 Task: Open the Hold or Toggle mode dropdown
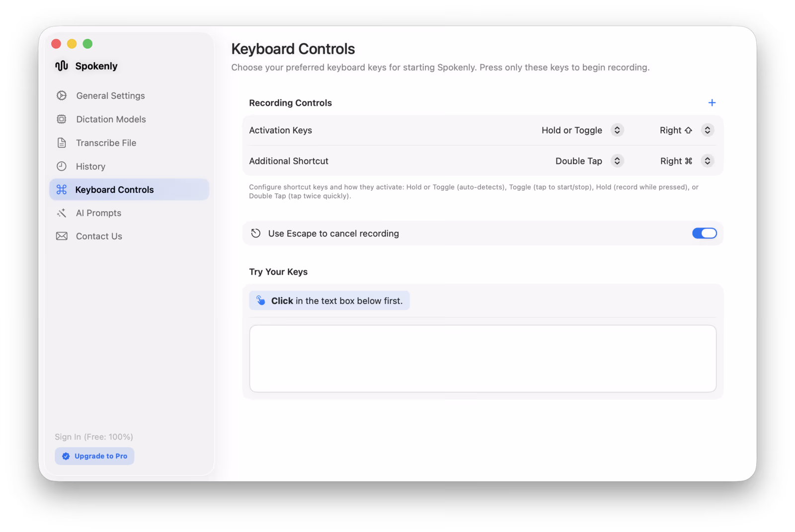(617, 130)
